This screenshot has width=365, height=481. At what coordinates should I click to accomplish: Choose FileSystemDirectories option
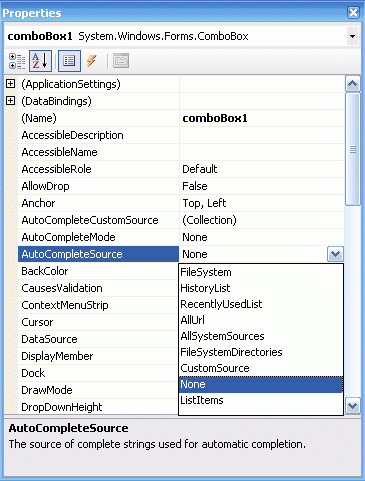tap(261, 352)
